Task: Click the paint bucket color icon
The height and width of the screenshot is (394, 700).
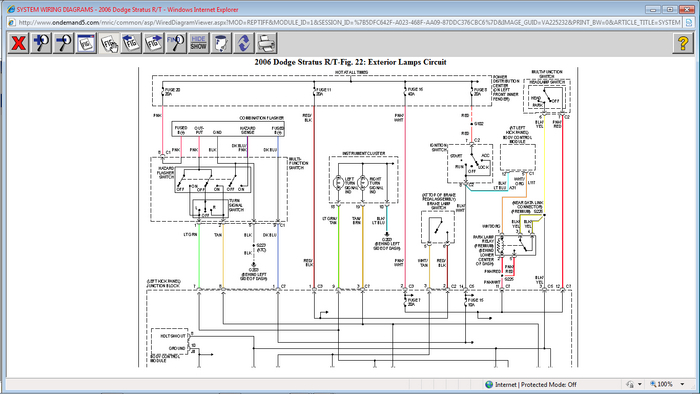Action: (221, 43)
